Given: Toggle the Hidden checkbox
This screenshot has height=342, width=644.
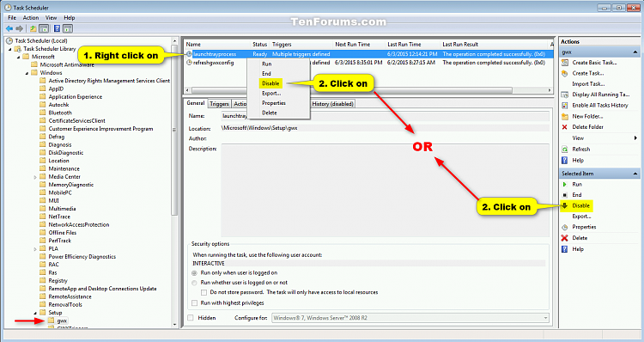Looking at the screenshot, I should [190, 318].
